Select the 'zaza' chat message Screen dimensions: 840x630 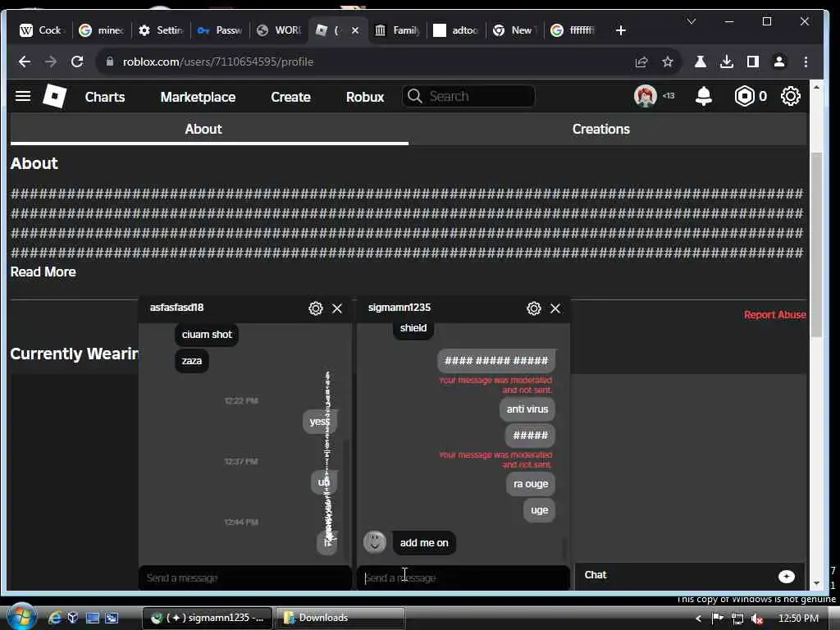pos(191,361)
